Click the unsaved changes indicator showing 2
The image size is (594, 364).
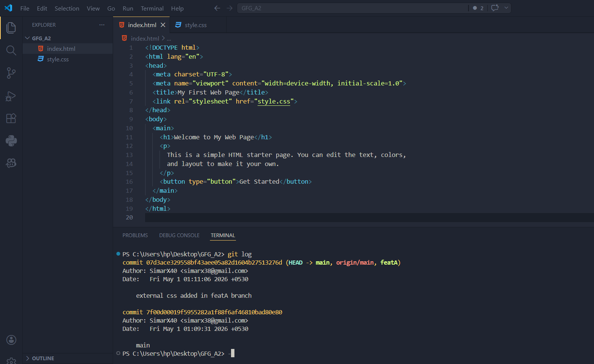[x=478, y=8]
